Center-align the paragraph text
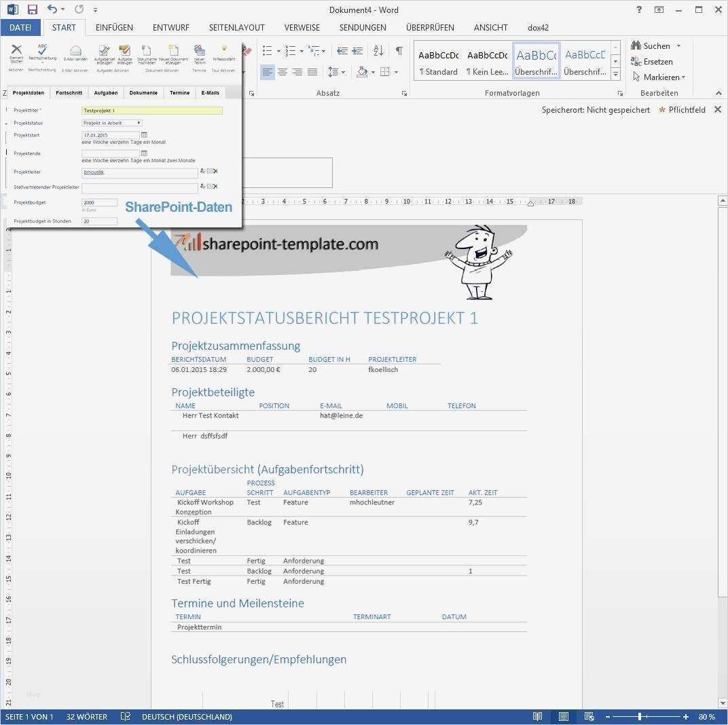Screen dimensions: 728x725 (283, 72)
